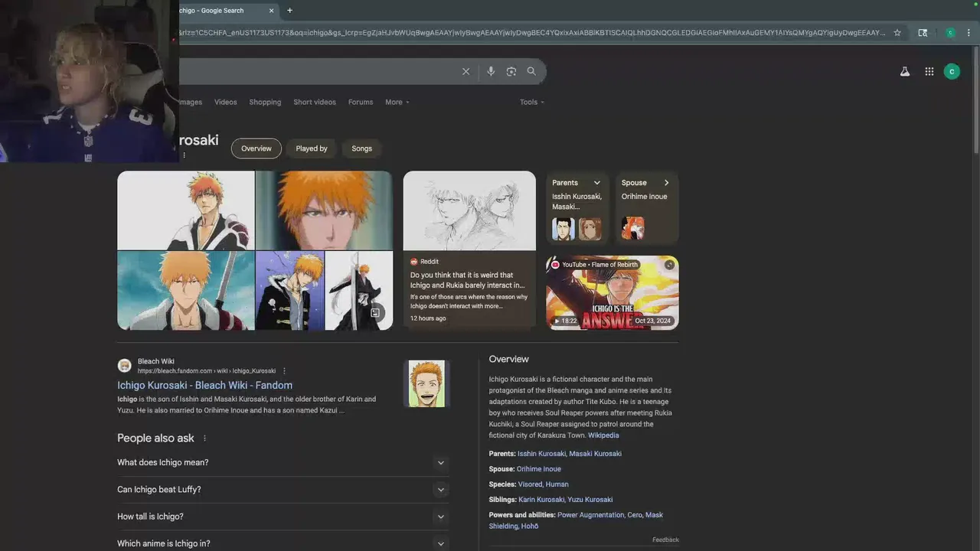This screenshot has width=980, height=551.
Task: Open Power Augmentation ability link
Action: click(x=590, y=515)
